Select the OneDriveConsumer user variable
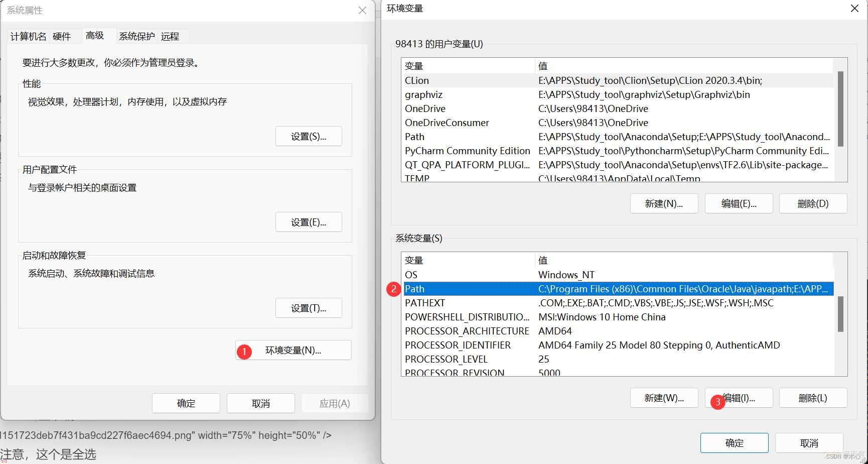This screenshot has height=464, width=868. pyautogui.click(x=618, y=123)
